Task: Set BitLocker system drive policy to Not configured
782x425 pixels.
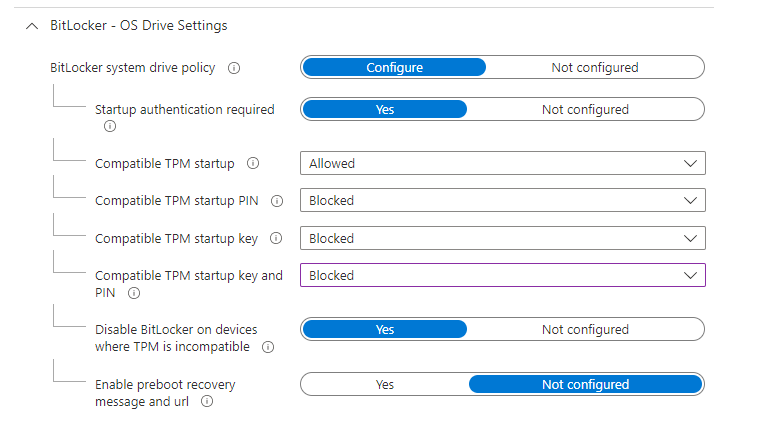Action: click(x=594, y=67)
